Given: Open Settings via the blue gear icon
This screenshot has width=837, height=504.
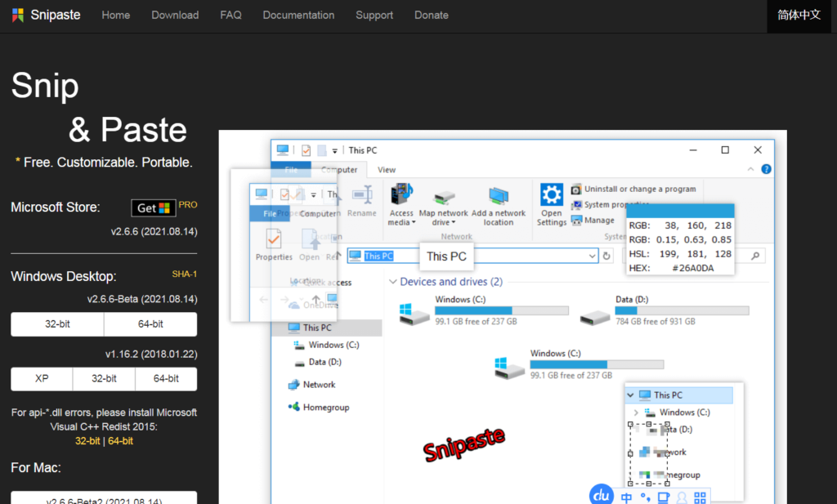Looking at the screenshot, I should [x=552, y=194].
